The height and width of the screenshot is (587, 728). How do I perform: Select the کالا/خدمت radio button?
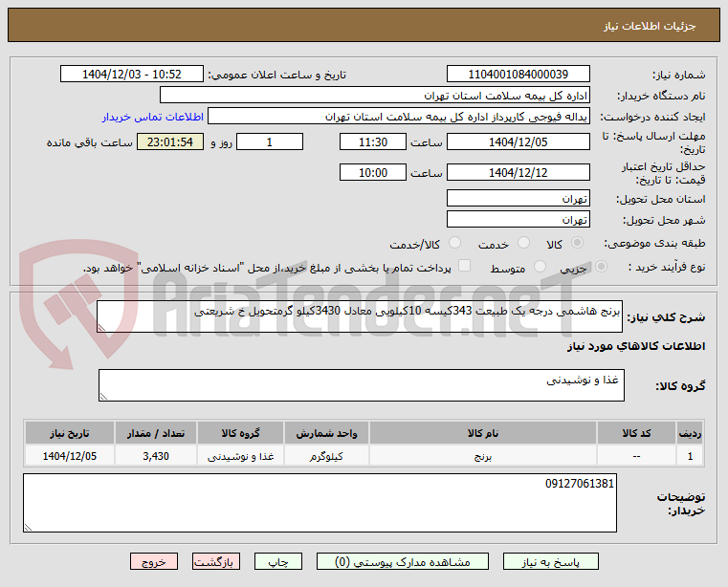click(455, 243)
